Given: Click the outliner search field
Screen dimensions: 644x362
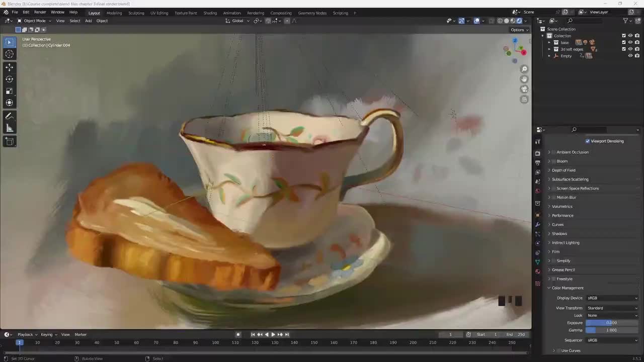Looking at the screenshot, I should (585, 21).
